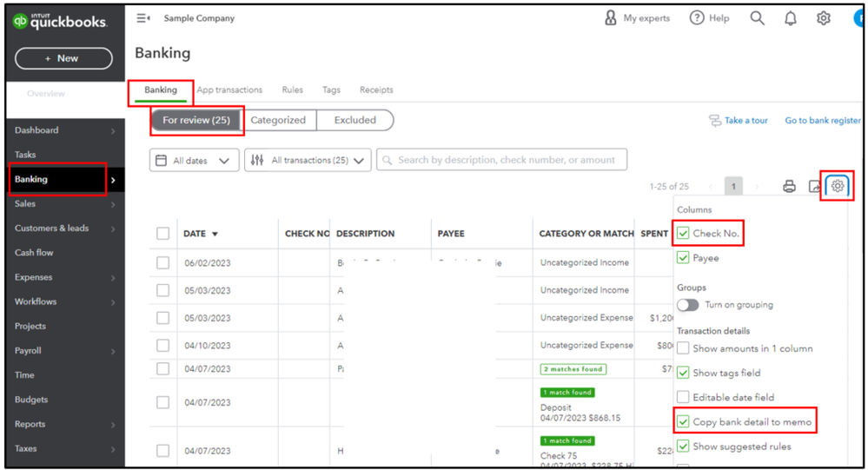Open the Receipts tab
Screen dimensions: 868x470
[x=376, y=89]
